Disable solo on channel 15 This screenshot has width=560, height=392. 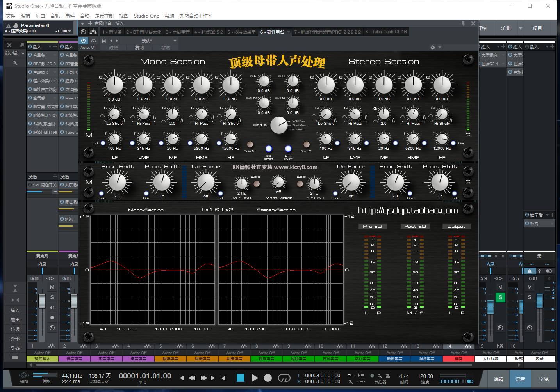500,297
